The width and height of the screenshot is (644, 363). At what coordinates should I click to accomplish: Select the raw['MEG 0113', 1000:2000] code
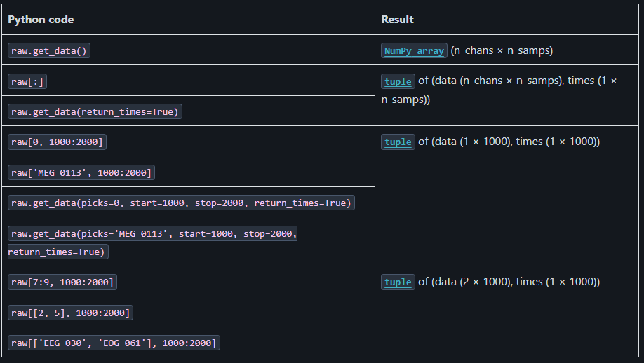pyautogui.click(x=81, y=172)
